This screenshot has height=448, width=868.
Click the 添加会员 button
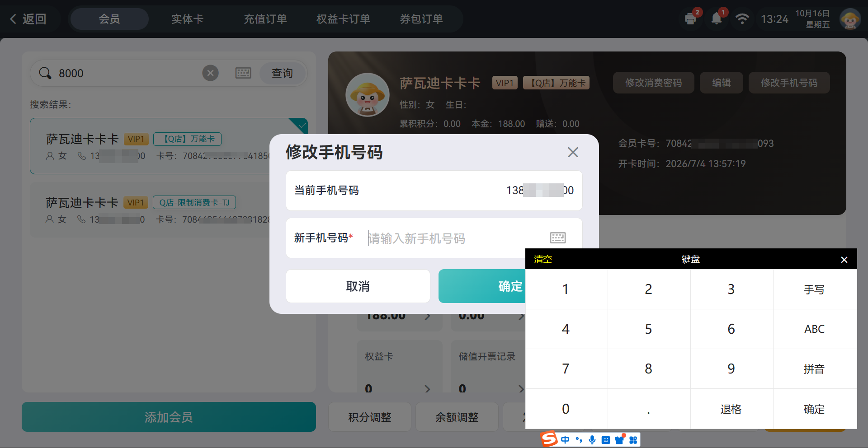coord(169,417)
